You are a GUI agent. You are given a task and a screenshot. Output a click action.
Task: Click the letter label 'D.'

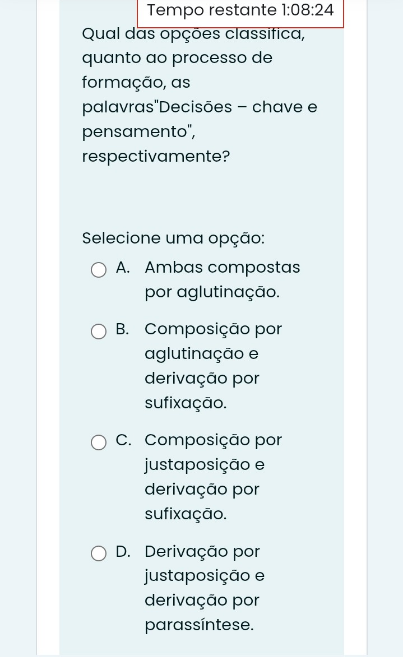[x=123, y=551]
